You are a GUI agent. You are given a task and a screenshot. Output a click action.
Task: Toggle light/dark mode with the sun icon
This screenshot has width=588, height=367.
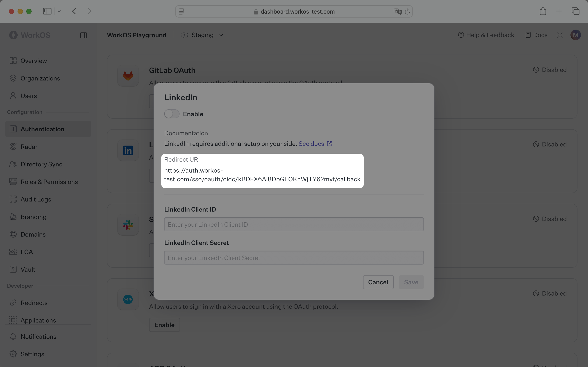pos(559,35)
